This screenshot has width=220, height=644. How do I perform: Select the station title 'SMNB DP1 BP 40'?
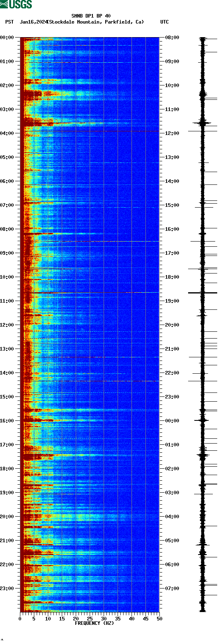click(91, 16)
